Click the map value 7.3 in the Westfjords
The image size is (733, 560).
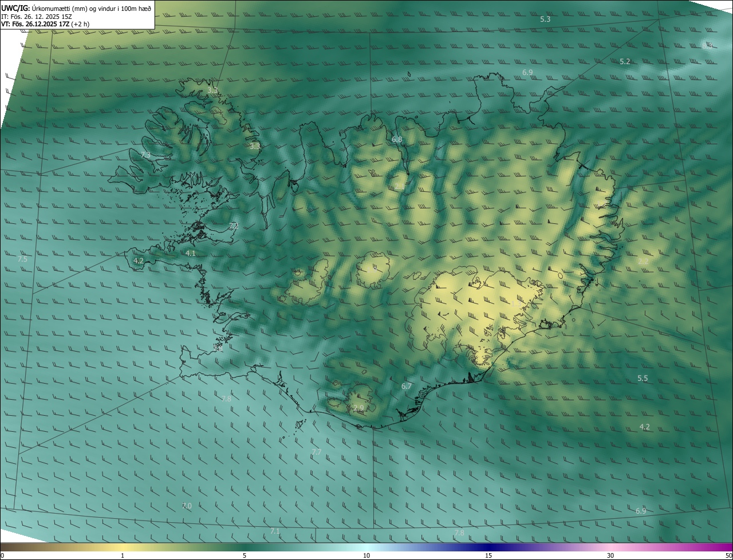click(x=145, y=155)
